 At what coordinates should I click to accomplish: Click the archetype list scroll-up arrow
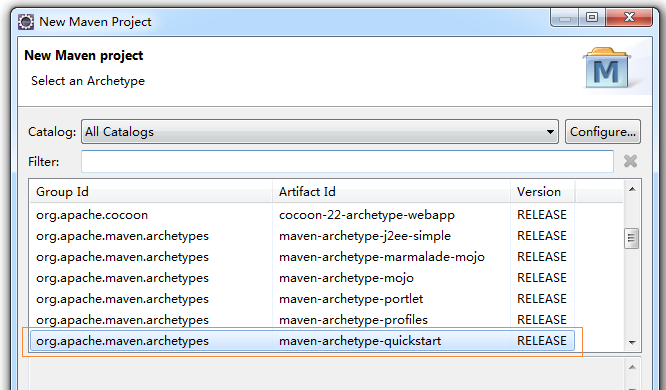[632, 189]
